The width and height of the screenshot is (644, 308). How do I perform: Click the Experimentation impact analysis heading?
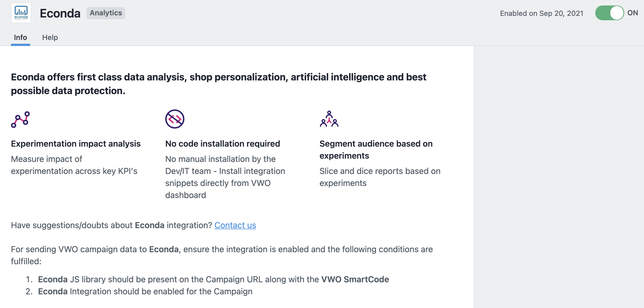pos(76,144)
